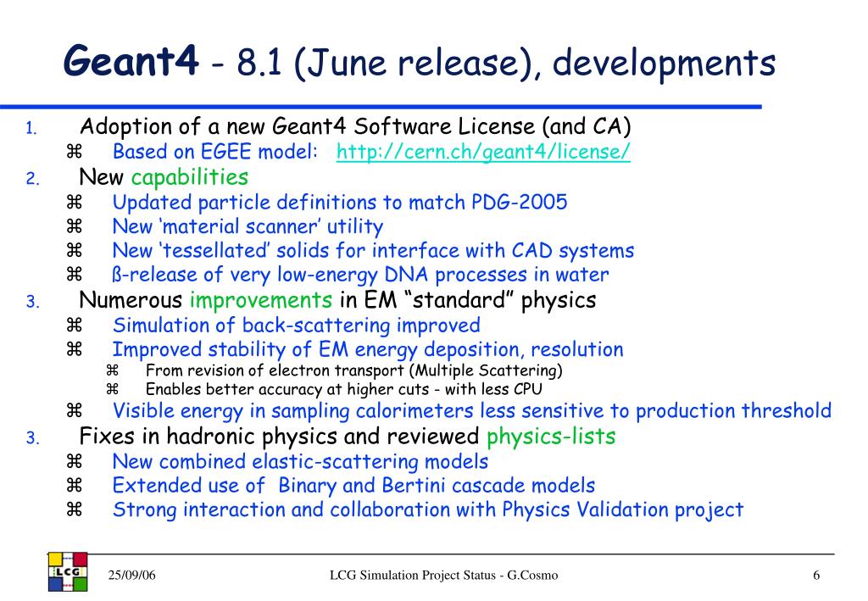This screenshot has height=601, width=868.
Task: Click 'Extended use of Binary and Bertini' line
Action: coord(353,486)
